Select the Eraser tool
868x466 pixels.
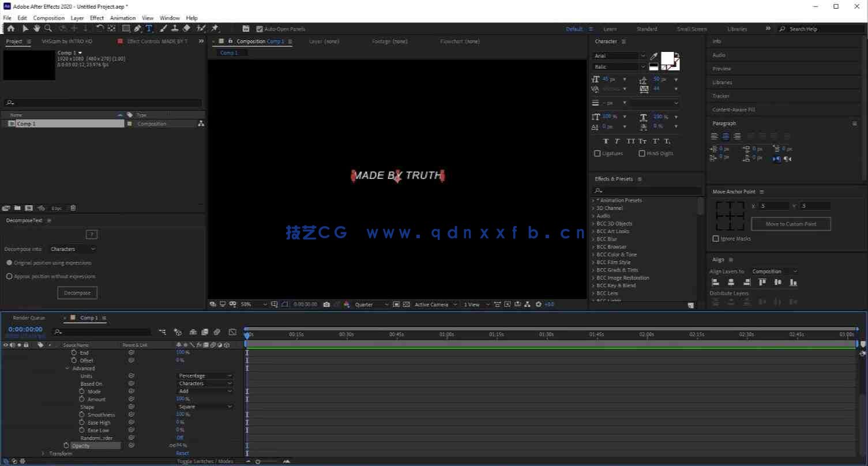pos(186,28)
